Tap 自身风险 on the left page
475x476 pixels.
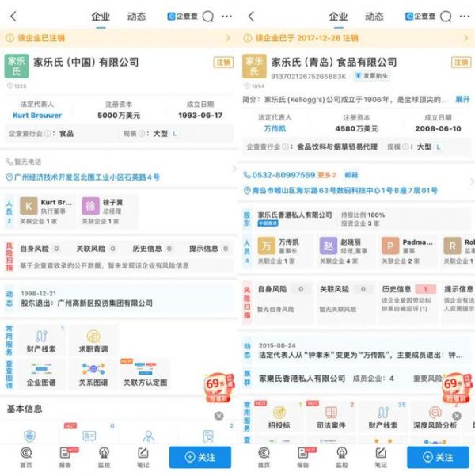40,249
